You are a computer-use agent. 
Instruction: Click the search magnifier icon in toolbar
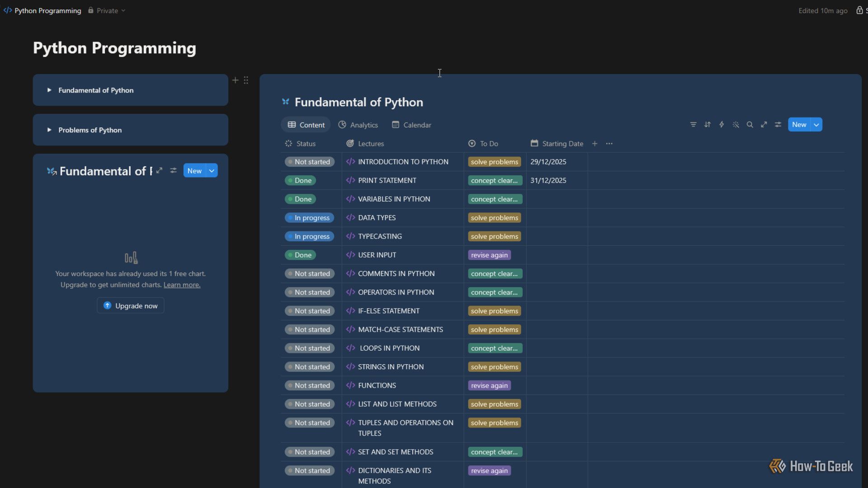750,125
